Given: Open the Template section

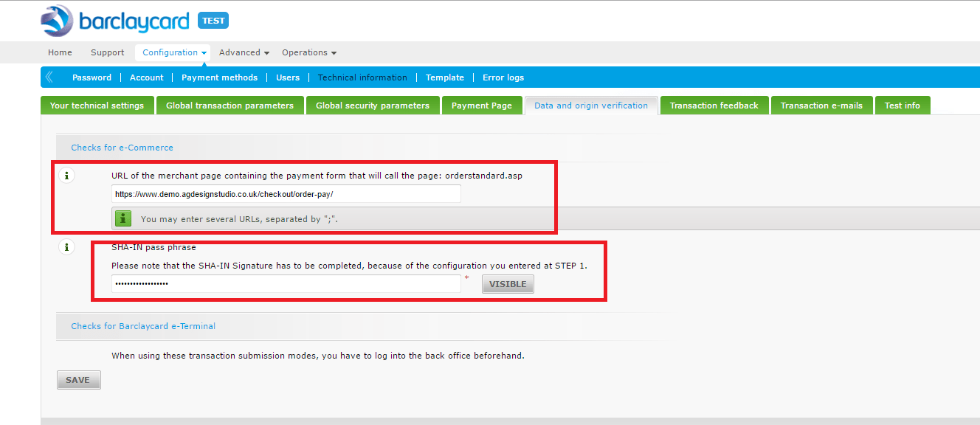Looking at the screenshot, I should [x=445, y=77].
